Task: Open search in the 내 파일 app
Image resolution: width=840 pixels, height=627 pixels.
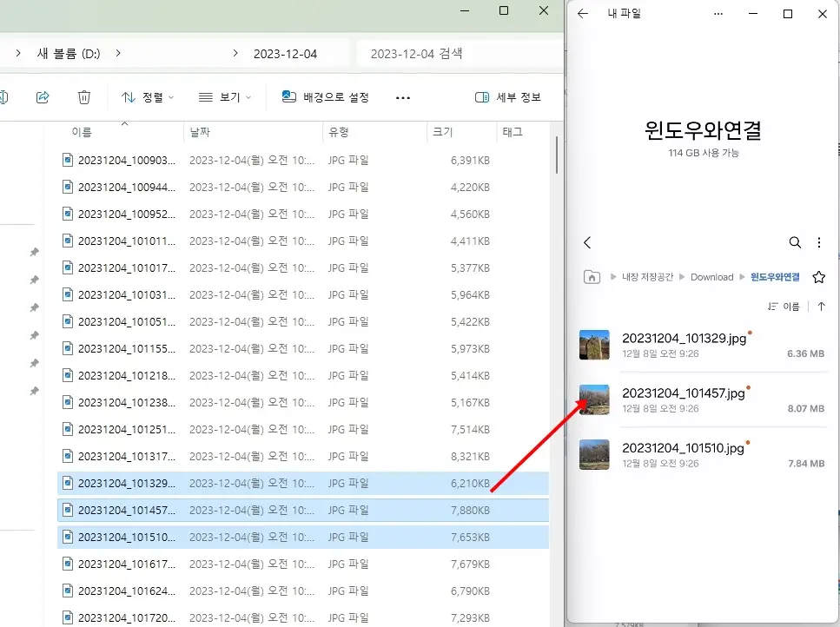Action: click(795, 242)
